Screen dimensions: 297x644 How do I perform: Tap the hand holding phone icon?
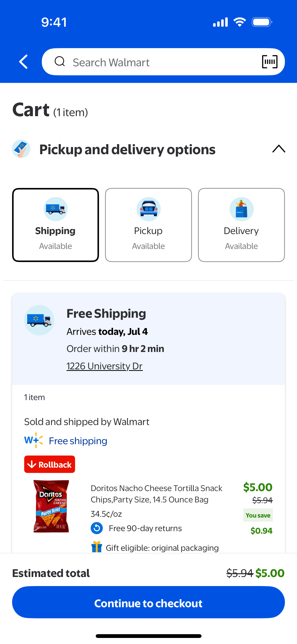coord(21,149)
